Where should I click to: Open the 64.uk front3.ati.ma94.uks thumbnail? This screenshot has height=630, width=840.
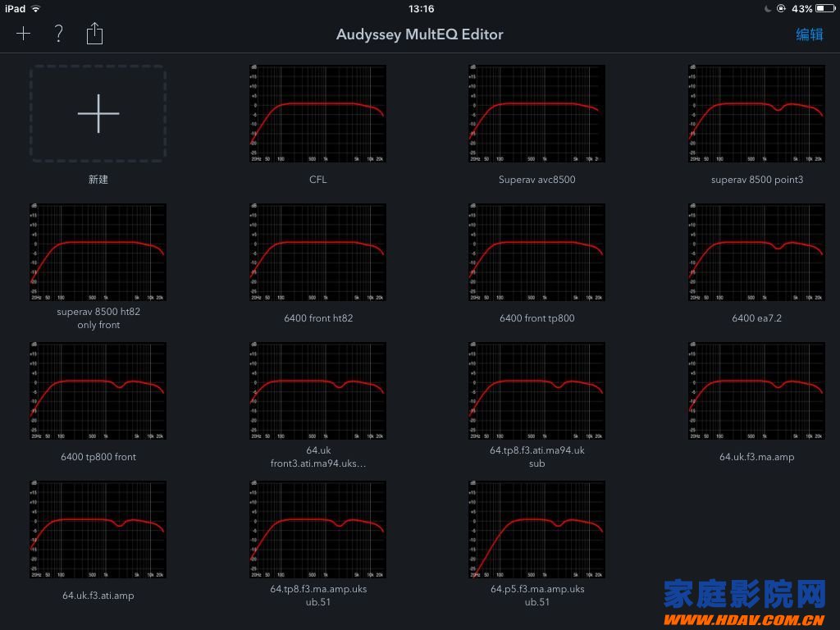[x=317, y=390]
